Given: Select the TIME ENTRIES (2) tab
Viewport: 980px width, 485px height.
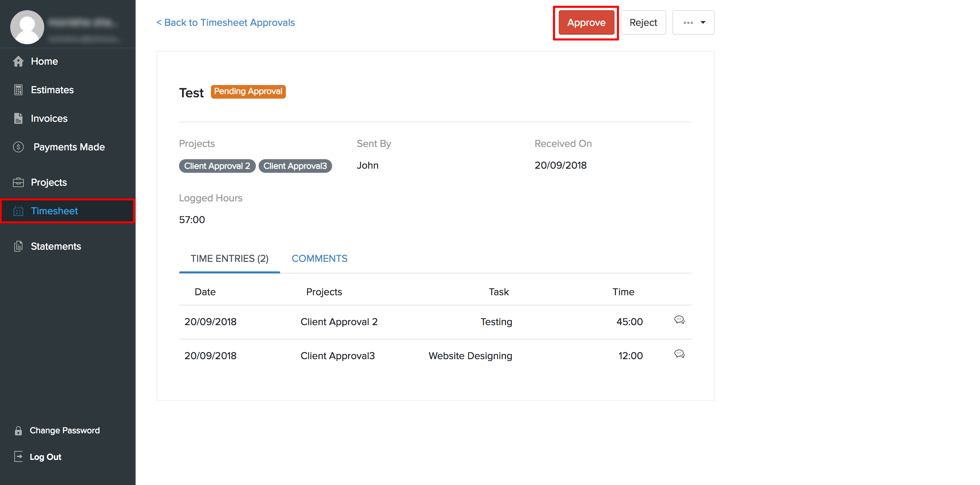Looking at the screenshot, I should (x=229, y=259).
